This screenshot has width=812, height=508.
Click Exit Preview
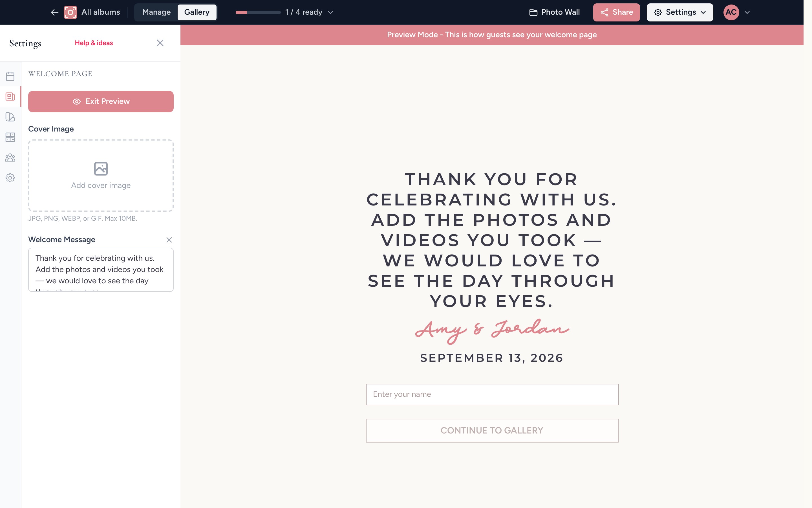[101, 102]
